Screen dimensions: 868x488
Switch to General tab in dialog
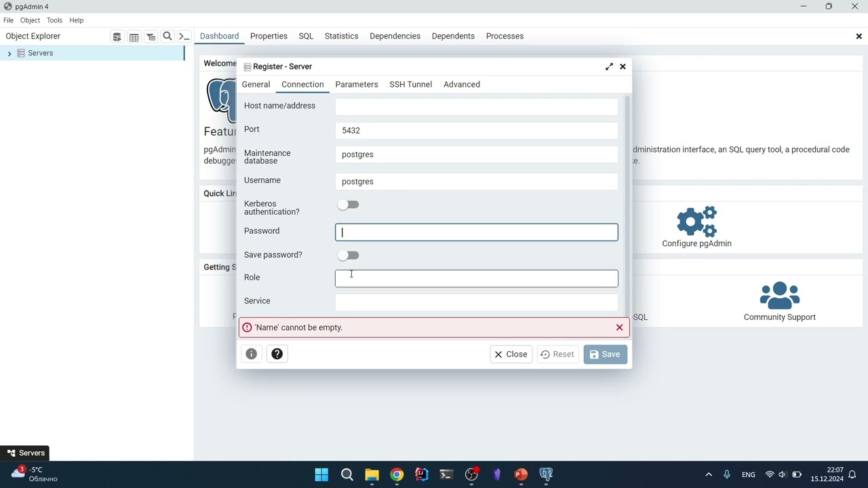[256, 85]
